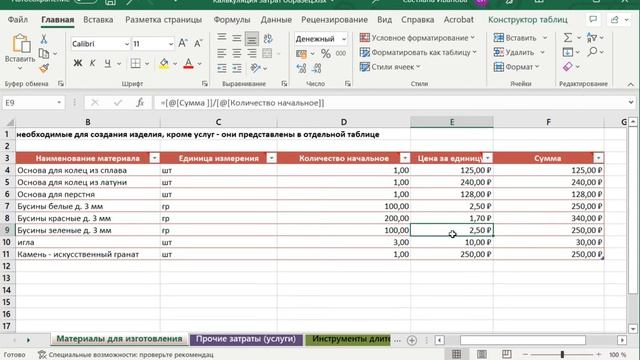Expand Стили ячеек menu

(390, 67)
